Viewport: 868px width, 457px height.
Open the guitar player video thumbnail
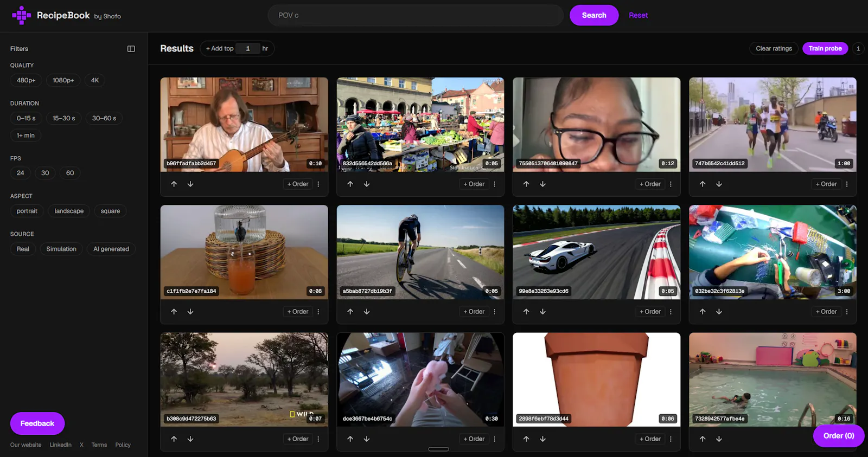[244, 125]
